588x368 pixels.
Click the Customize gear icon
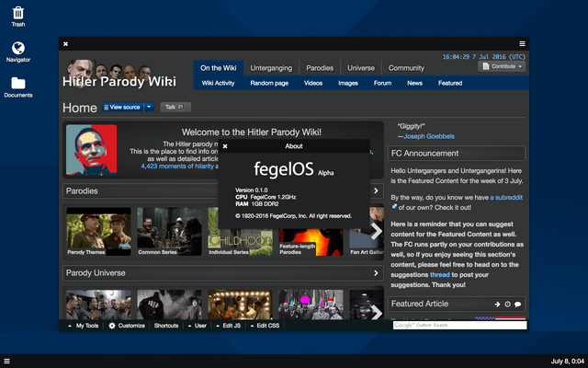pyautogui.click(x=112, y=326)
